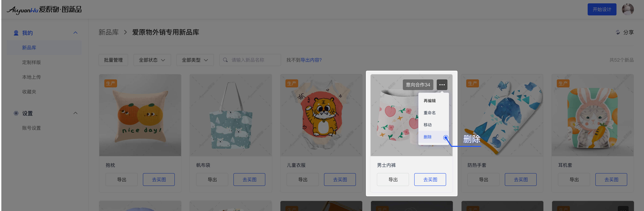Select 再编辑 in the popup menu
The width and height of the screenshot is (644, 211).
coord(430,101)
